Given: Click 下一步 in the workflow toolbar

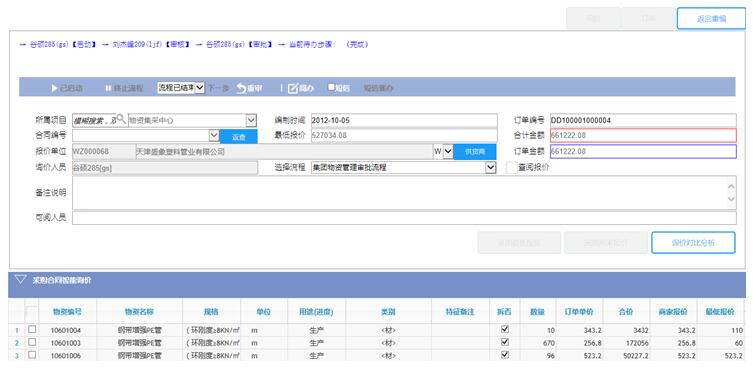Looking at the screenshot, I should pyautogui.click(x=219, y=88).
